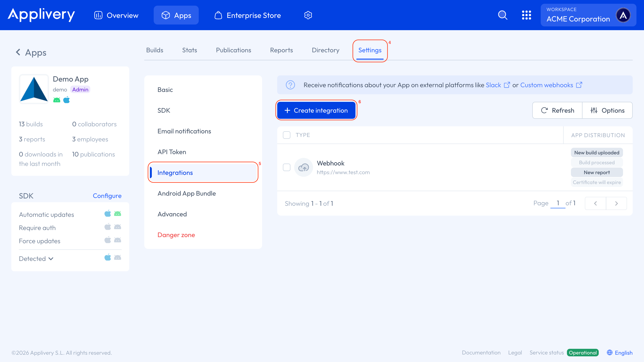Image resolution: width=644 pixels, height=362 pixels.
Task: Go to next page with right chevron
Action: [616, 203]
